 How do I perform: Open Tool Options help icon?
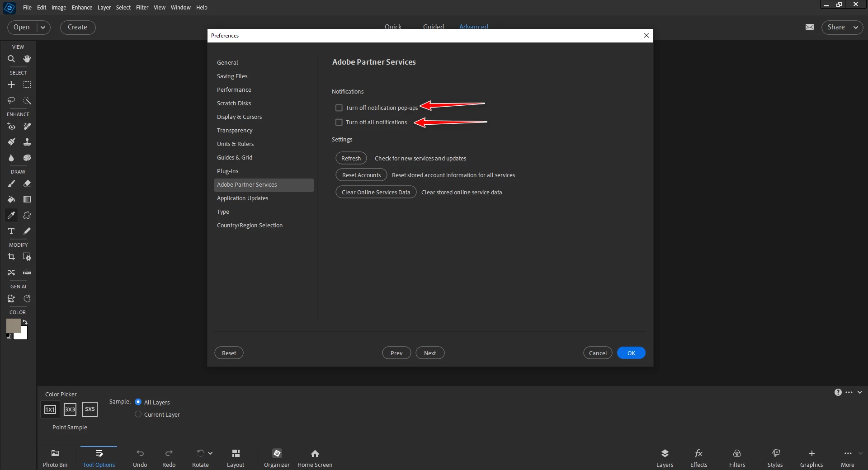coord(838,392)
